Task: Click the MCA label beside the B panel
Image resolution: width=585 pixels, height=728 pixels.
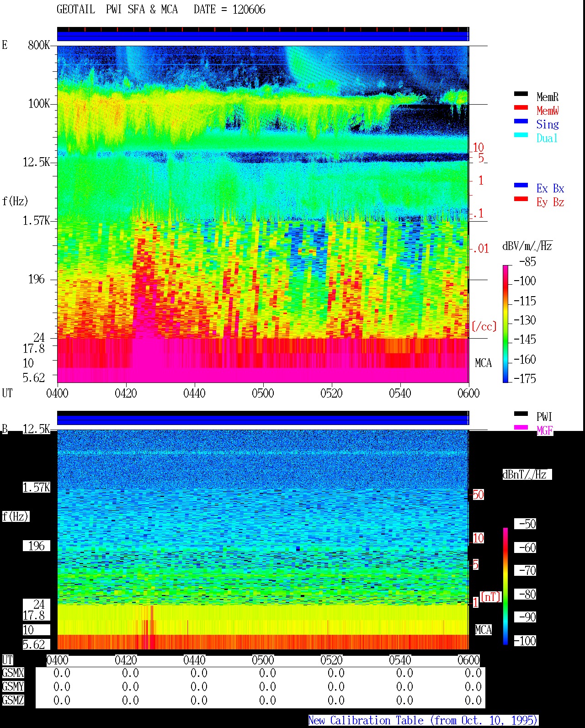Action: click(x=483, y=630)
